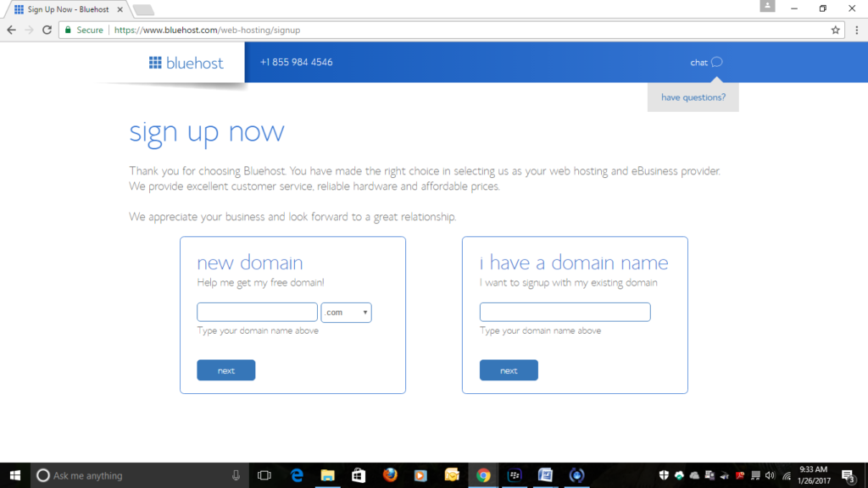This screenshot has width=868, height=488.
Task: Focus the existing domain name text field
Action: click(565, 313)
